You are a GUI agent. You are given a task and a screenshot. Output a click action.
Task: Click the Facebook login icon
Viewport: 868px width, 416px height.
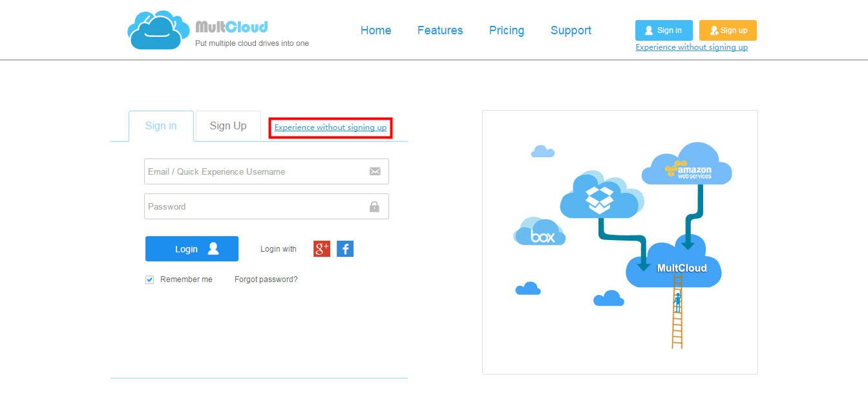[x=345, y=248]
